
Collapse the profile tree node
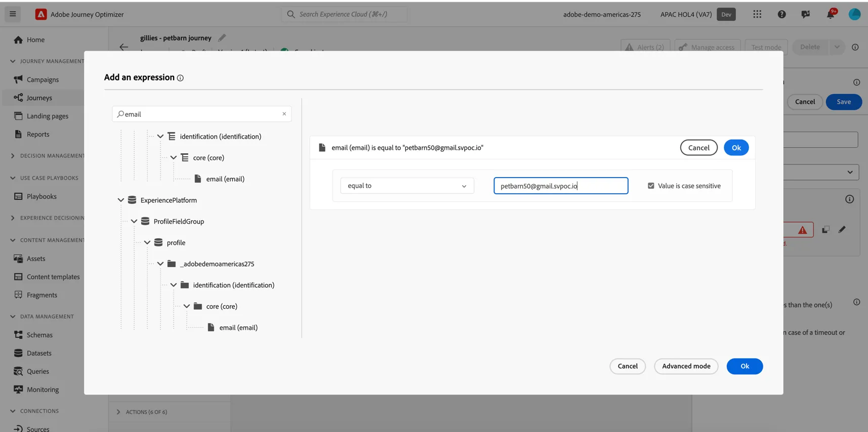(x=147, y=243)
